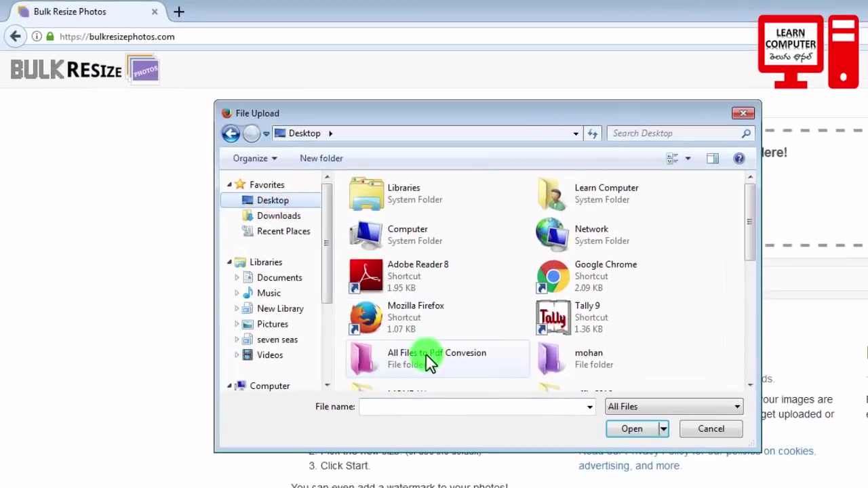
Task: Click the file list scroll up arrow
Action: click(750, 178)
